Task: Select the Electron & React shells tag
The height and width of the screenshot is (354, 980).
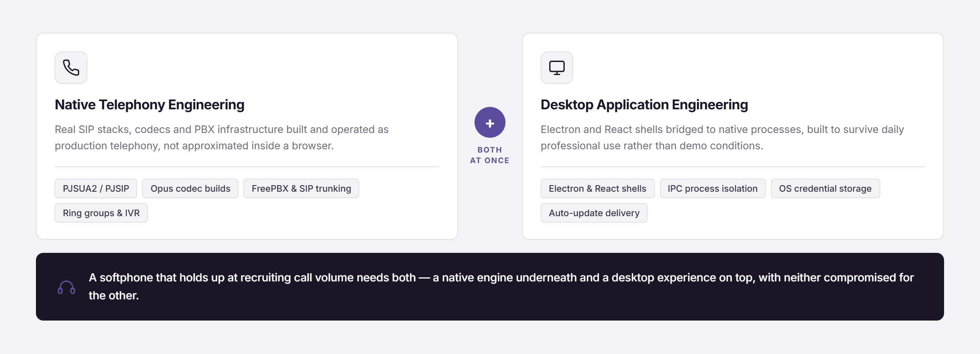Action: coord(598,188)
